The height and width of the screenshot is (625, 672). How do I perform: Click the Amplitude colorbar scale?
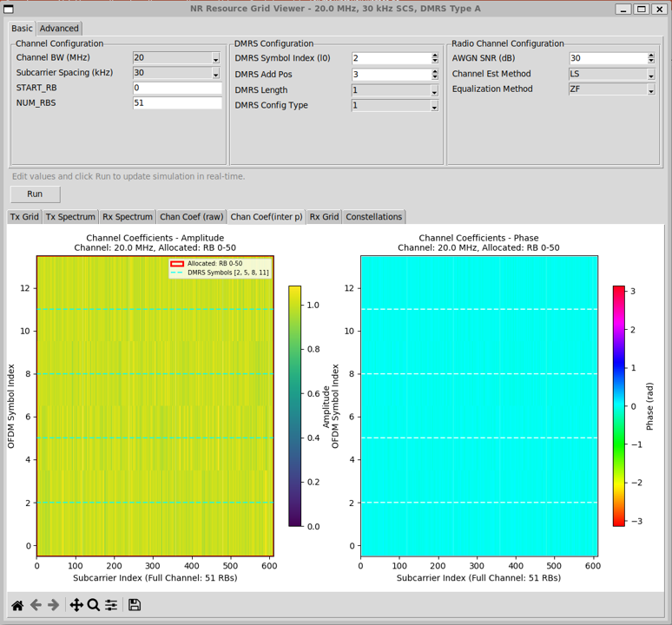[295, 405]
